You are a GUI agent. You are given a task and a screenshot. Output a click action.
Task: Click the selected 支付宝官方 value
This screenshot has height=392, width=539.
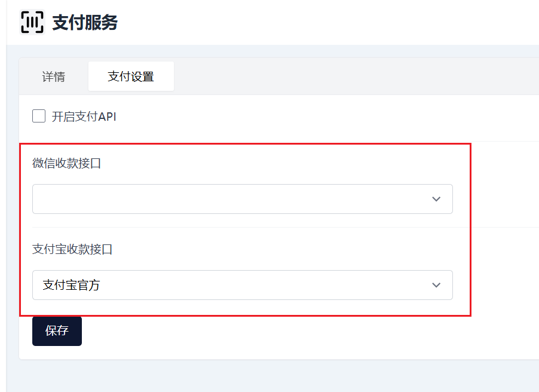71,285
